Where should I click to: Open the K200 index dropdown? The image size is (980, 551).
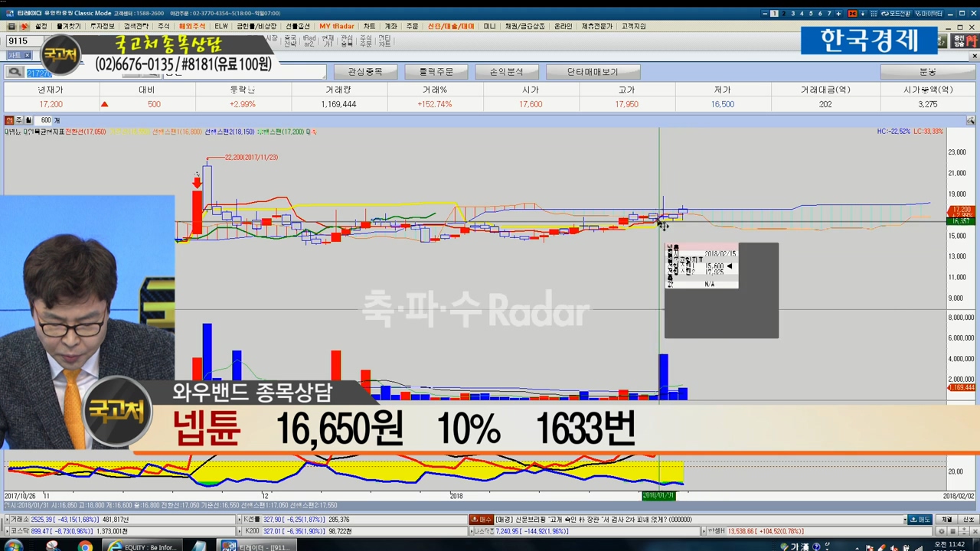point(240,531)
